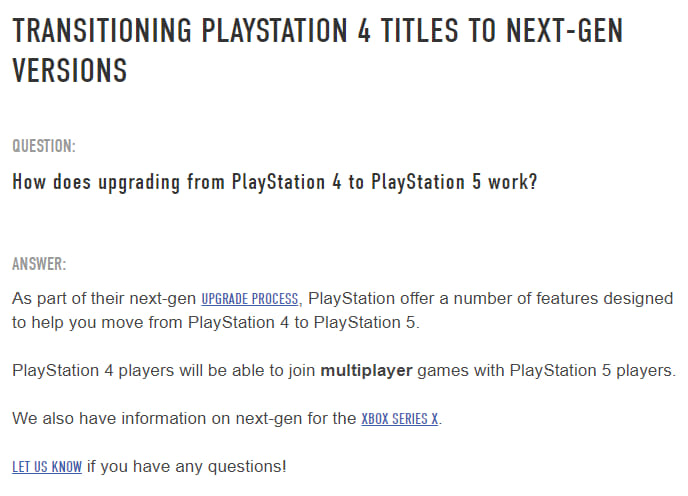The height and width of the screenshot is (496, 688).
Task: Select the ANSWER: label
Action: click(39, 264)
